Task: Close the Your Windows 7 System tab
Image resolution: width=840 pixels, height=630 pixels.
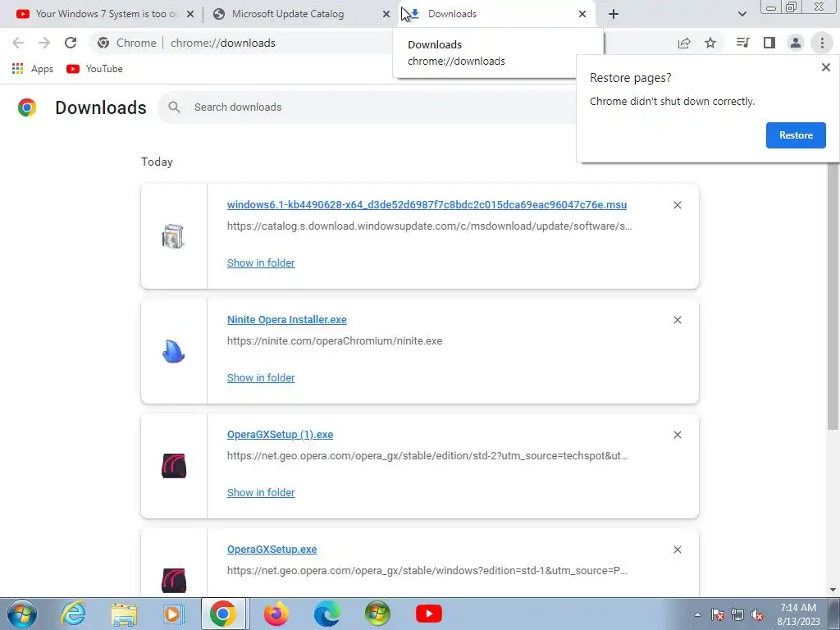Action: pos(190,14)
